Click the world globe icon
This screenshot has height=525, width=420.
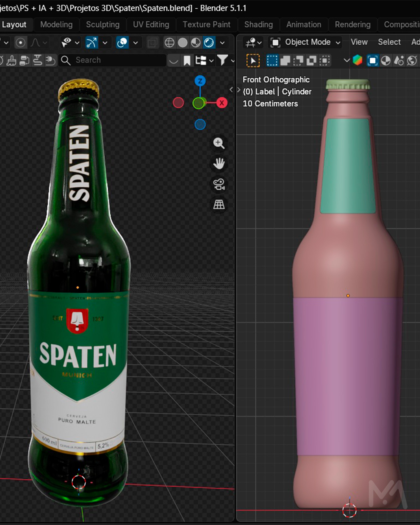pos(412,60)
